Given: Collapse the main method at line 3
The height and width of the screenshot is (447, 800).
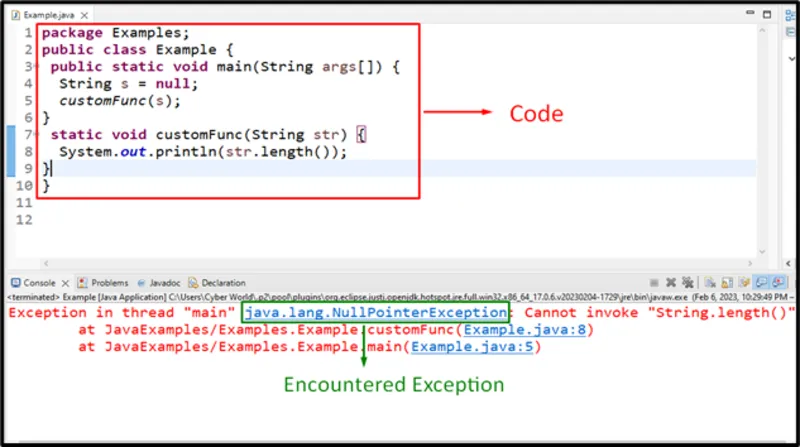Looking at the screenshot, I should tap(35, 67).
